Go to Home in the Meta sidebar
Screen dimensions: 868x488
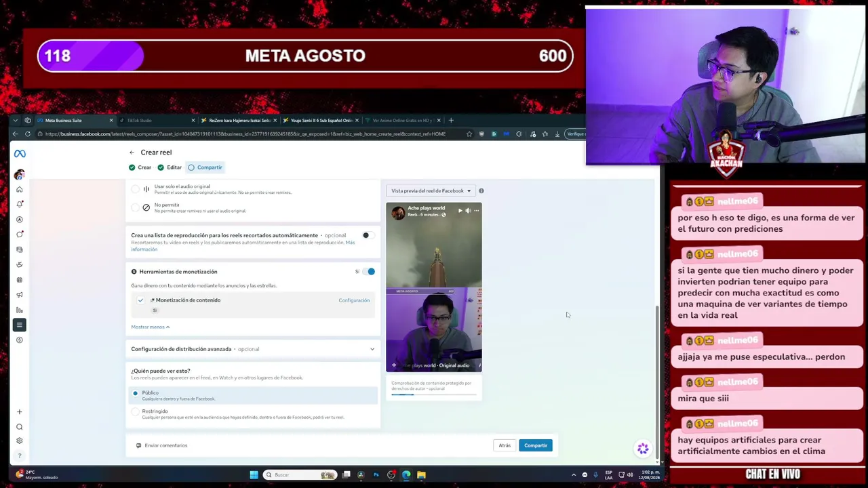(x=20, y=190)
